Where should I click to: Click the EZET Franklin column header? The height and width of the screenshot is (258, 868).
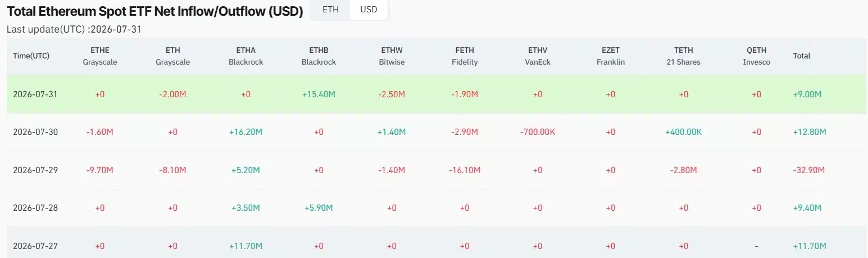pos(611,56)
